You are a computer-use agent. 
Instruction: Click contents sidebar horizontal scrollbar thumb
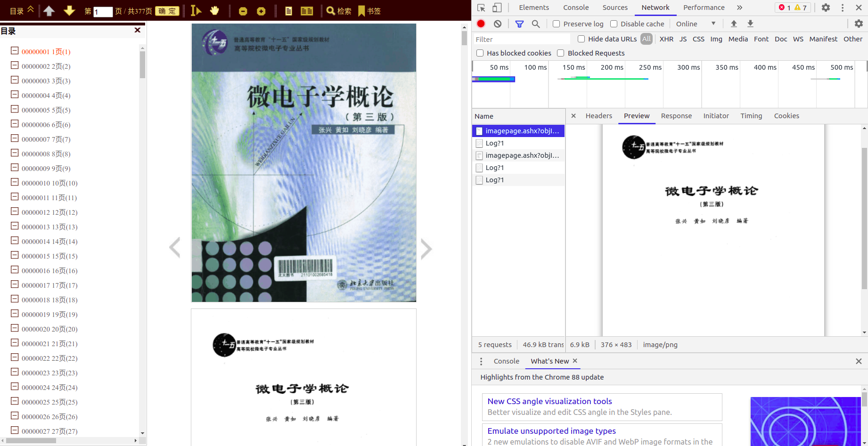(x=31, y=441)
